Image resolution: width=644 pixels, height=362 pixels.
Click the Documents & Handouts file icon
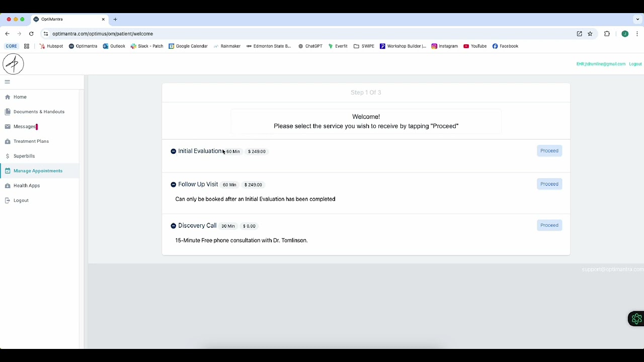[x=8, y=112]
